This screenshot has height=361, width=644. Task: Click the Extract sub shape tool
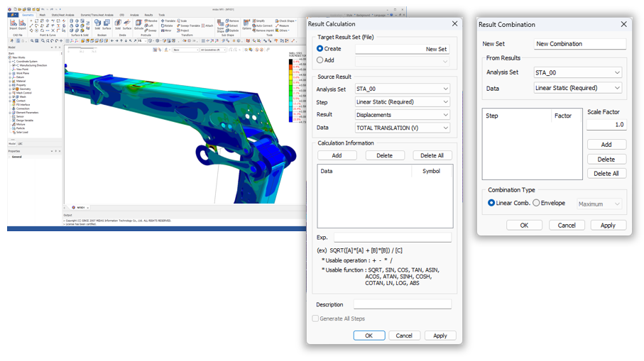pyautogui.click(x=231, y=26)
